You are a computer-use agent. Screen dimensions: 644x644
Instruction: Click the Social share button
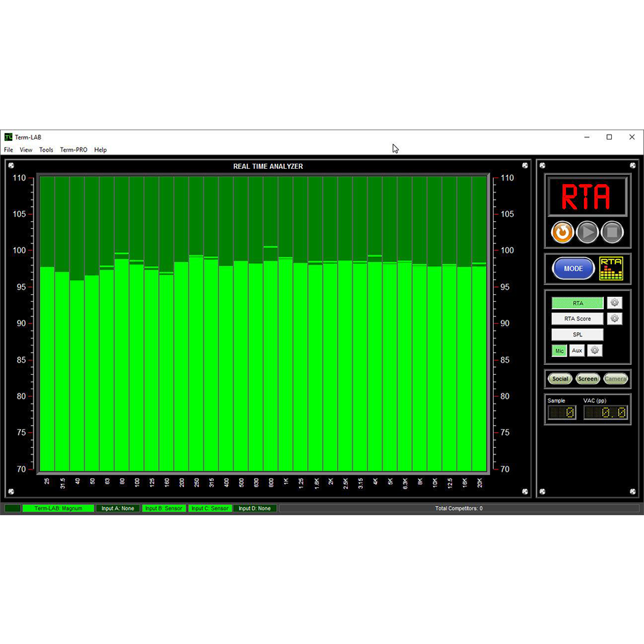tap(560, 379)
